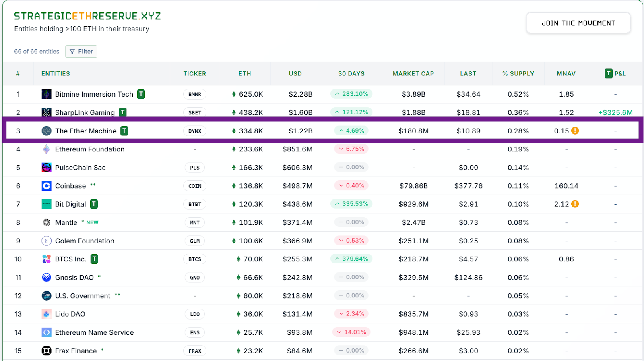
Task: Click the Bit Digital logo icon
Action: click(47, 204)
